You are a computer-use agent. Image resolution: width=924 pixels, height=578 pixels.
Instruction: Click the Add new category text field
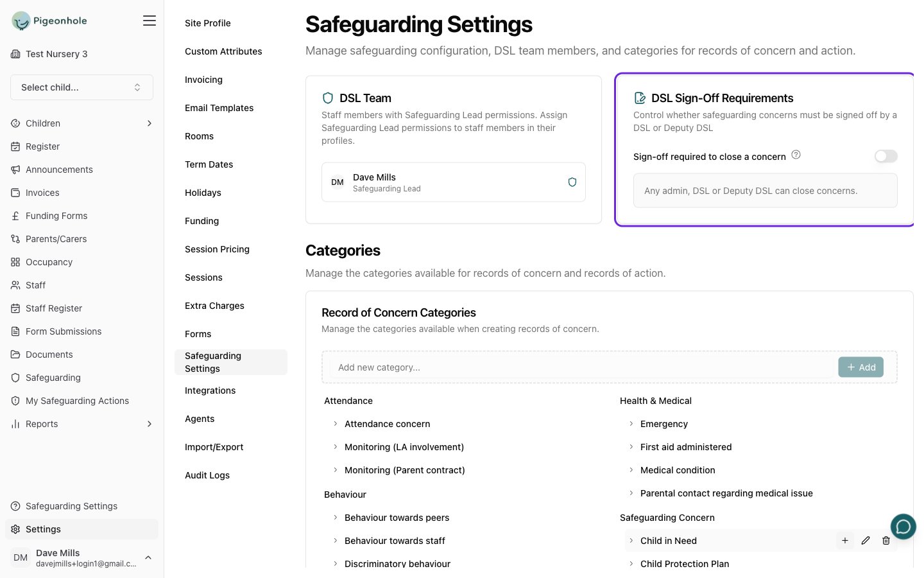click(x=581, y=367)
